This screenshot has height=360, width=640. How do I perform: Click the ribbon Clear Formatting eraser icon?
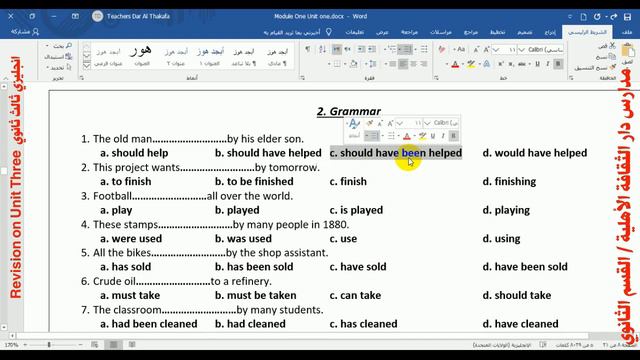click(442, 49)
